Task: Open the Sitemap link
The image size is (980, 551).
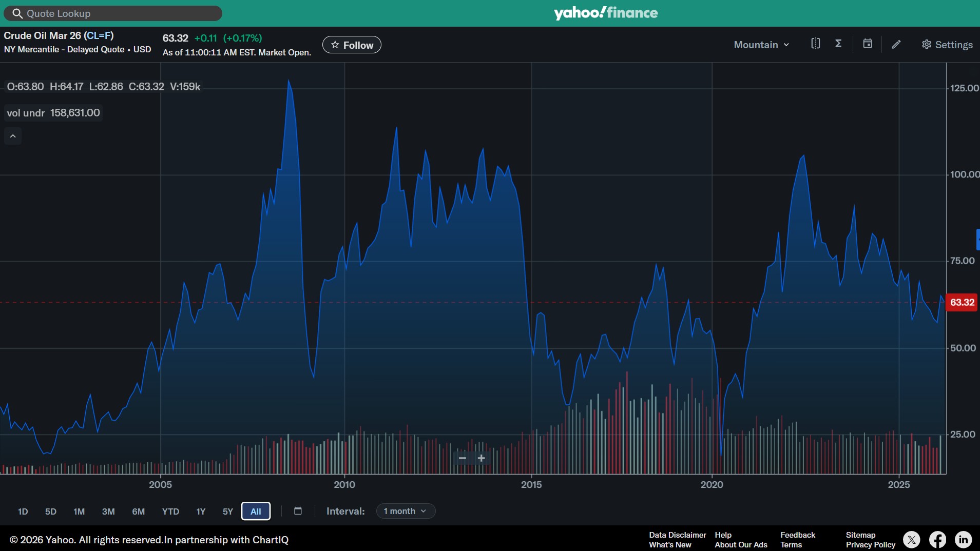Action: point(860,535)
